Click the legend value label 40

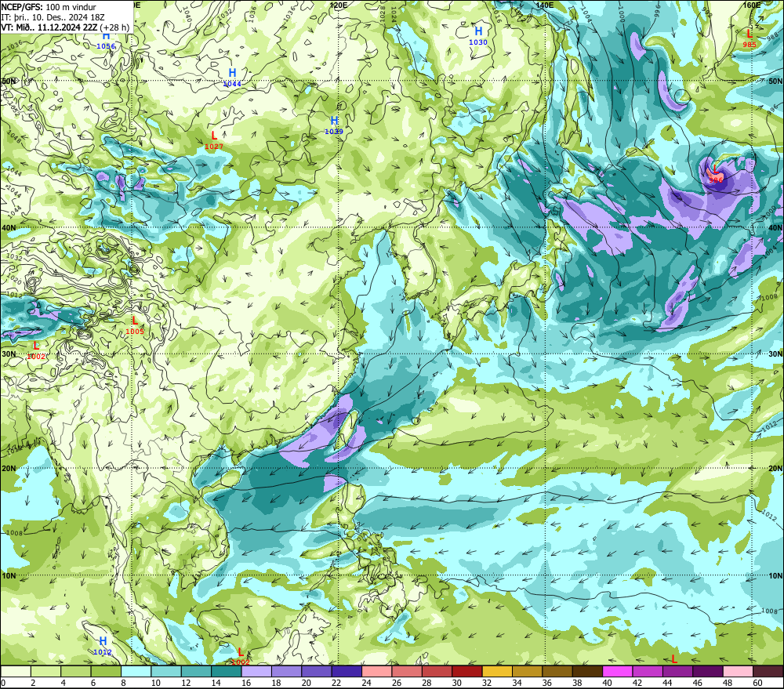607,683
